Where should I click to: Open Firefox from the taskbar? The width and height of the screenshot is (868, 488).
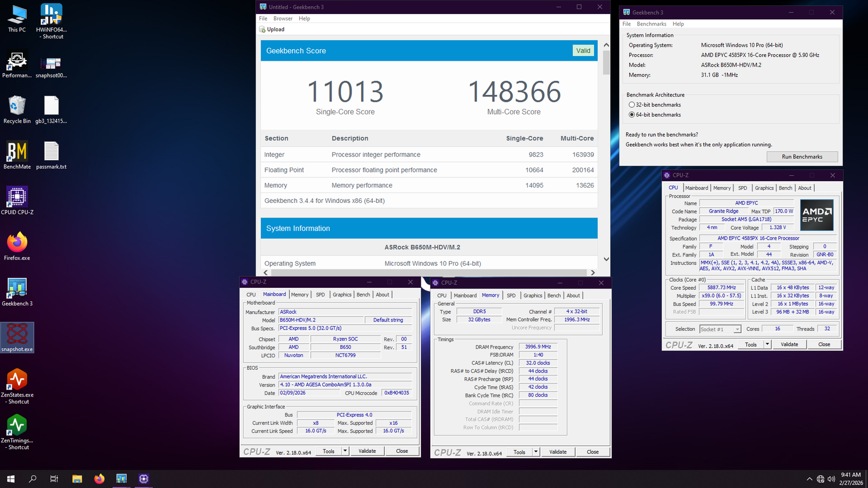pos(99,479)
